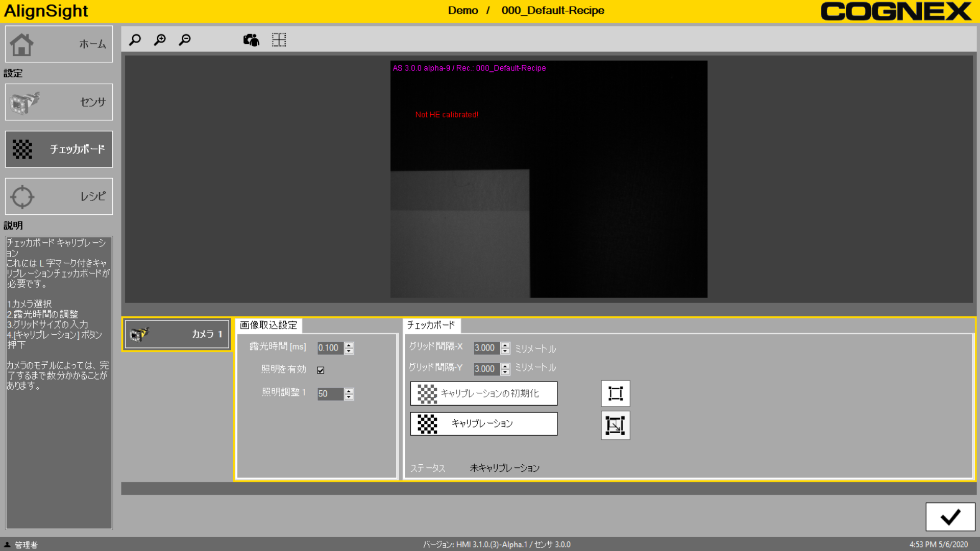Toggle the 照明を有効 checkbox
This screenshot has height=551, width=980.
pos(321,370)
